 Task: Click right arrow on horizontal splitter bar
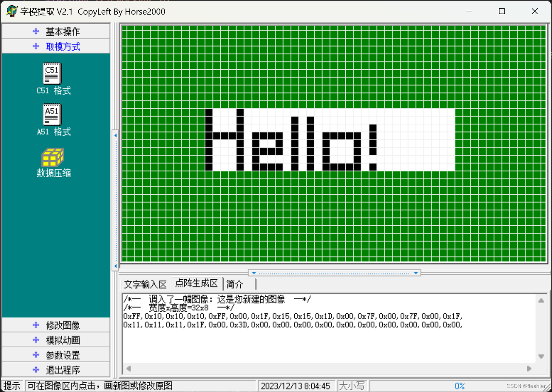(x=416, y=273)
